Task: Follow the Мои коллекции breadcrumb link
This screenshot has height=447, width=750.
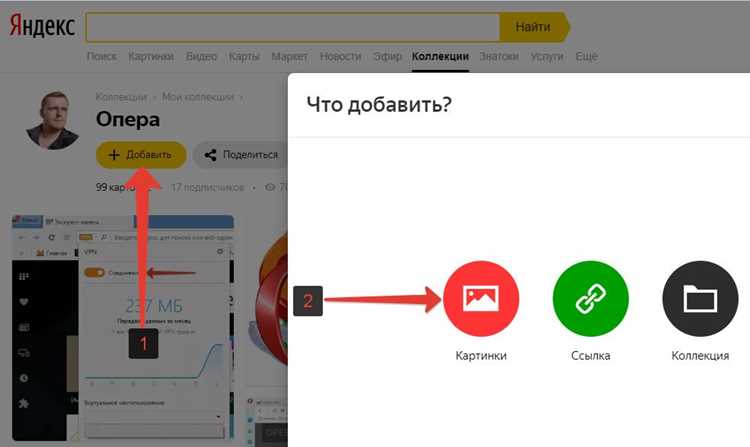Action: [198, 97]
